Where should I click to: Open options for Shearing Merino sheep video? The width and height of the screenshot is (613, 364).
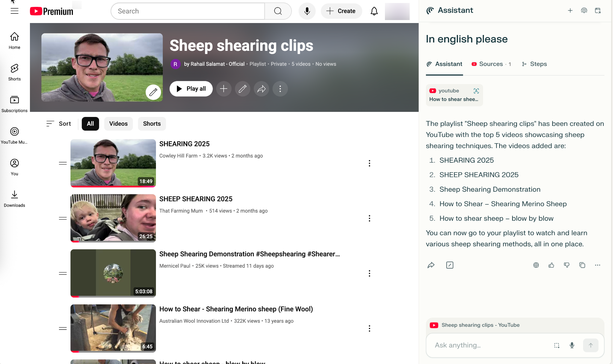(x=369, y=328)
